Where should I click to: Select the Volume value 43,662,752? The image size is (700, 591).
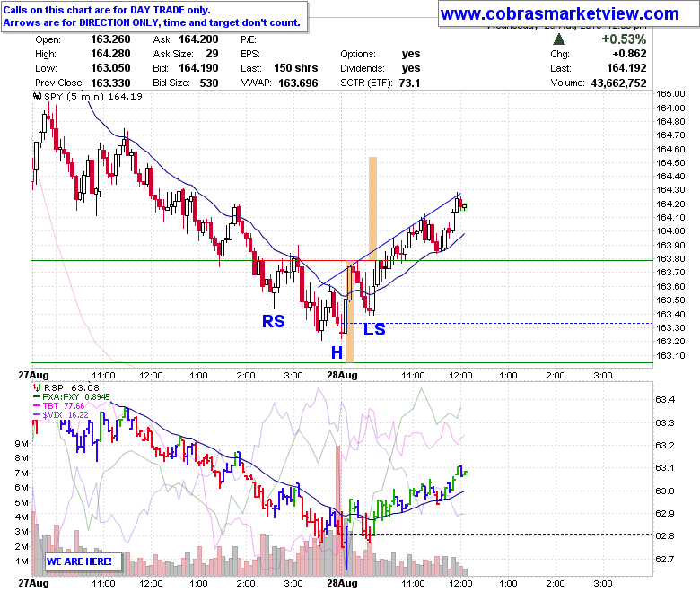tap(618, 83)
